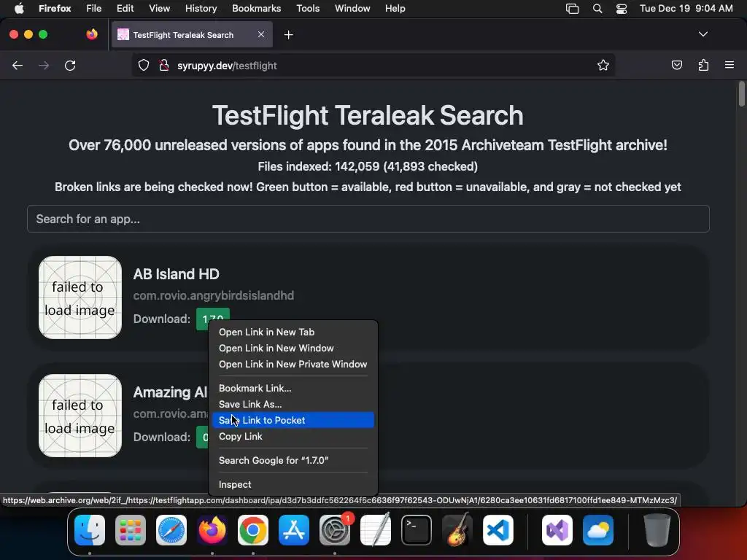The height and width of the screenshot is (560, 747).
Task: Click the AB Island HD app icon thumbnail
Action: coord(80,297)
